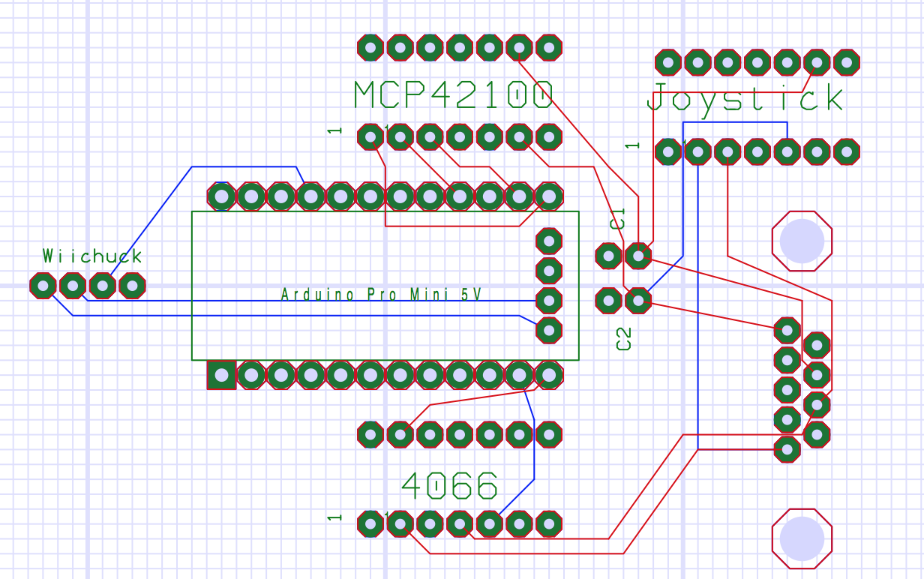Click the Arduino Pro Mini 5V label
Viewport: 924px width, 579px height.
(x=381, y=295)
